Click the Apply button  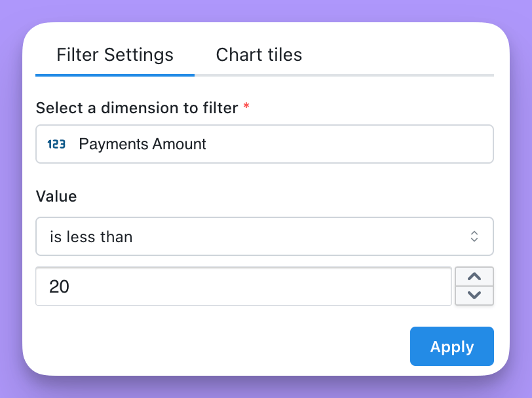coord(452,346)
